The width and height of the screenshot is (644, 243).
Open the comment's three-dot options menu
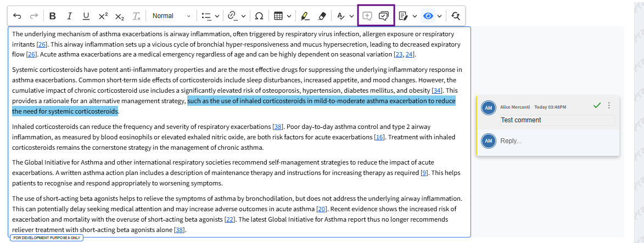coord(609,105)
